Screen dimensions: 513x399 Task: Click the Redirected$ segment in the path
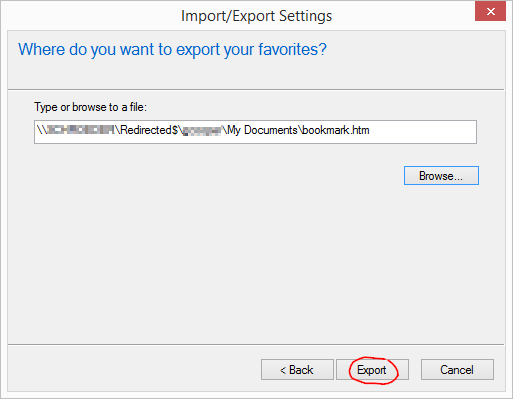click(x=149, y=130)
